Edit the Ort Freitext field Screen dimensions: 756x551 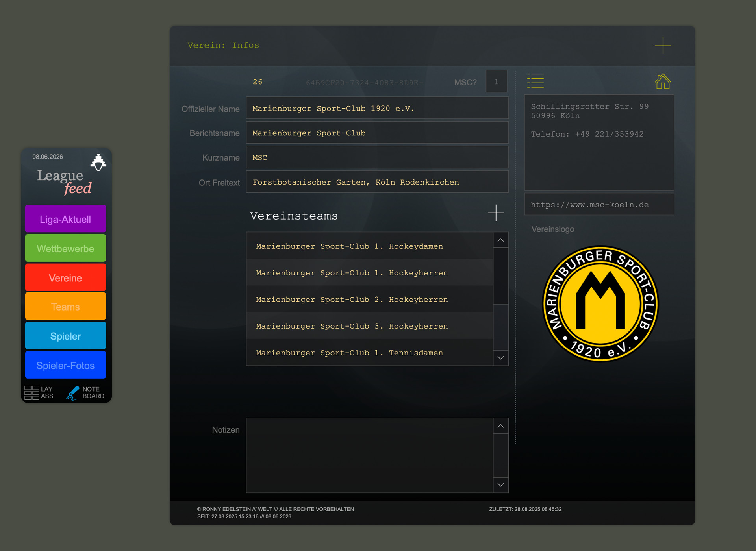coord(377,182)
